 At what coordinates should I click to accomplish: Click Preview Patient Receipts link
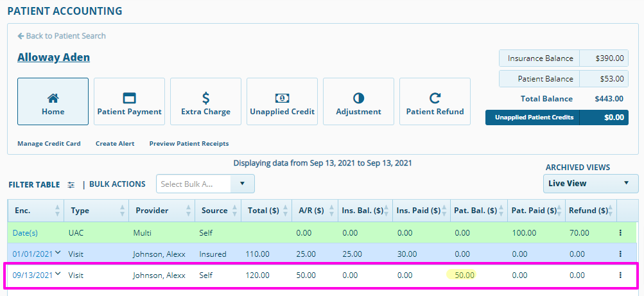point(189,144)
